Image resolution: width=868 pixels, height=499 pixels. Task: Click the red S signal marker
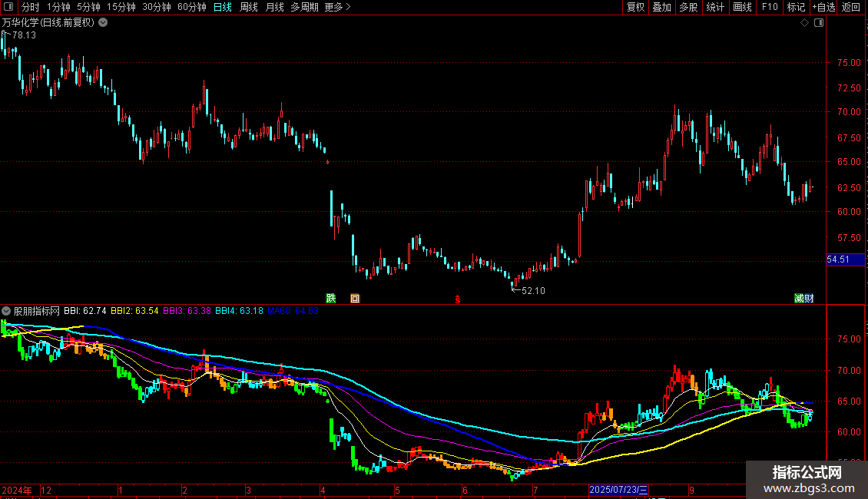click(x=458, y=299)
